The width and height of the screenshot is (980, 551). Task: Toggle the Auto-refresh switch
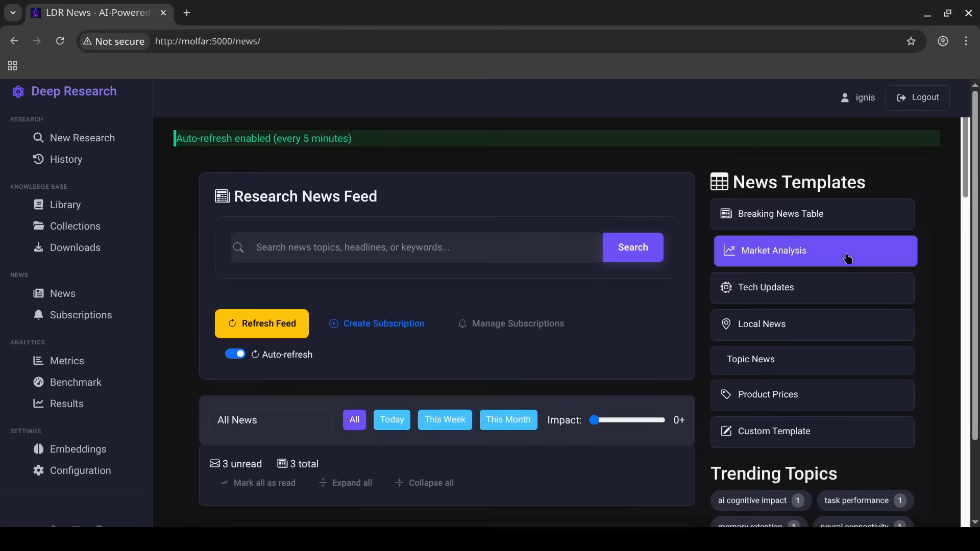235,354
